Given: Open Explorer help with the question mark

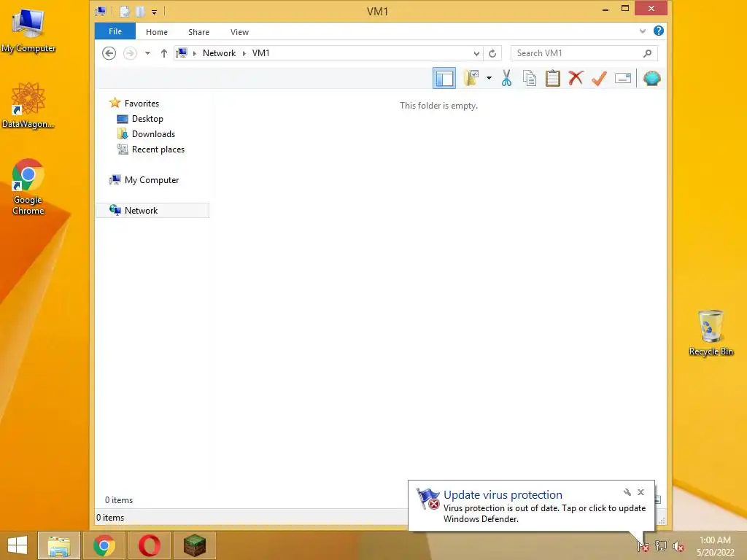Looking at the screenshot, I should (x=659, y=31).
